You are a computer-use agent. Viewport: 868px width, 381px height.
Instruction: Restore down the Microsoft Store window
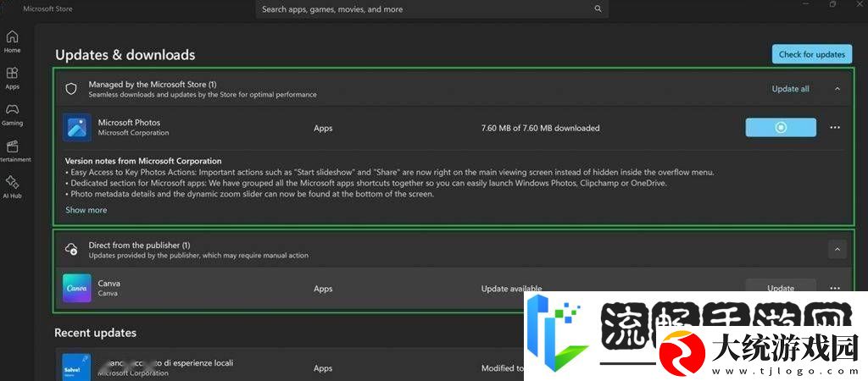coord(832,4)
